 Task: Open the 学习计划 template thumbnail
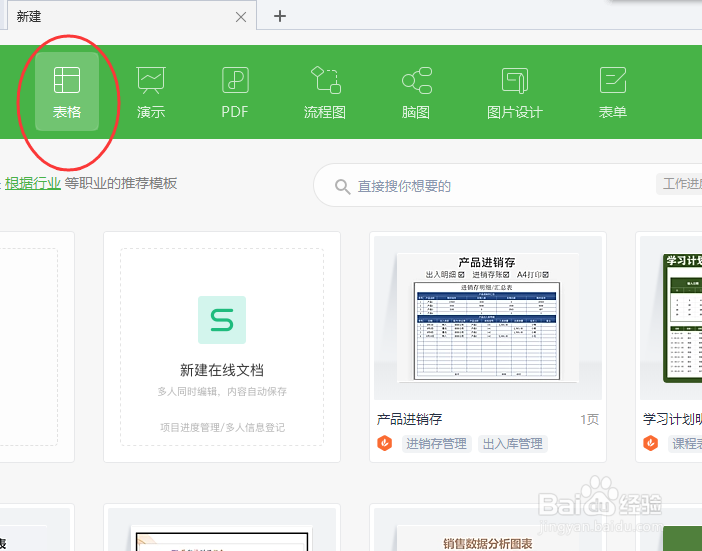click(671, 318)
